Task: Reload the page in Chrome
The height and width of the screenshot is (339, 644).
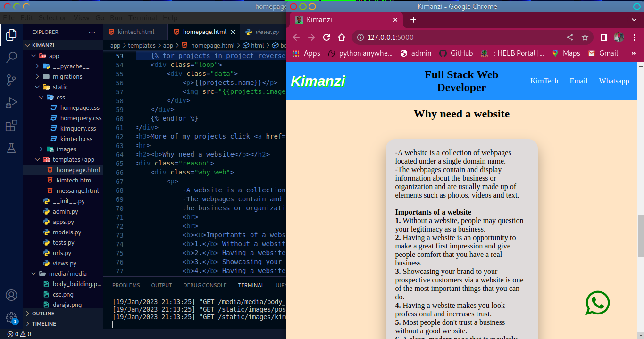Action: pos(326,37)
